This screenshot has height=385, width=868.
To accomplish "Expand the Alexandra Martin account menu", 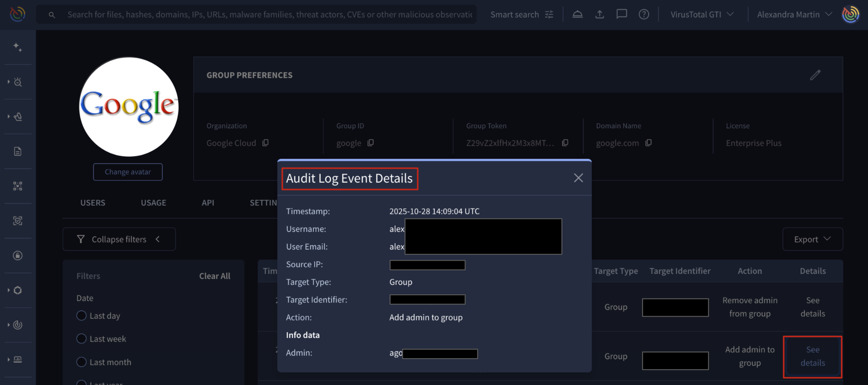I will [794, 15].
